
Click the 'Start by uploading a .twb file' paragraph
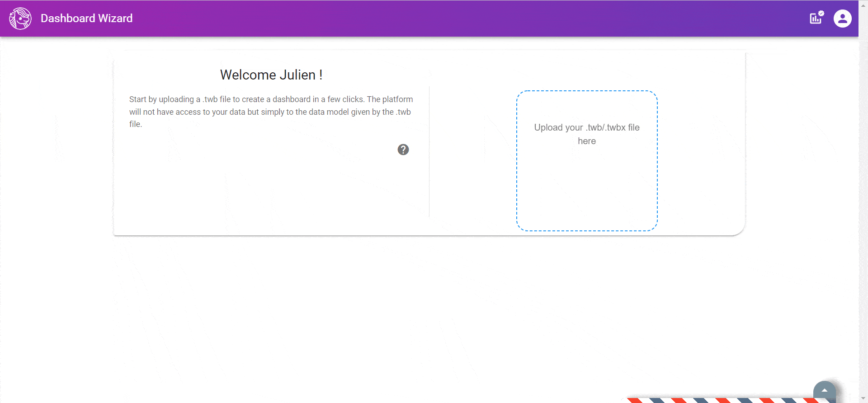pyautogui.click(x=271, y=112)
